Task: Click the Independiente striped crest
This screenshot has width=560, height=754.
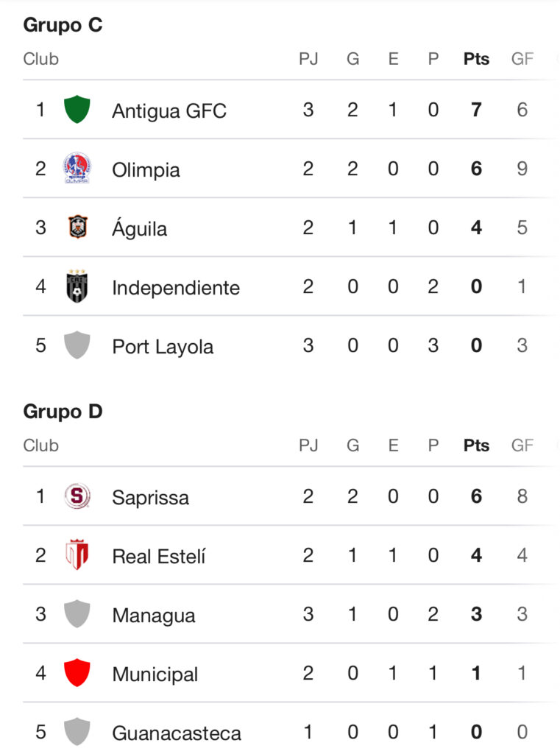Action: coord(77,286)
